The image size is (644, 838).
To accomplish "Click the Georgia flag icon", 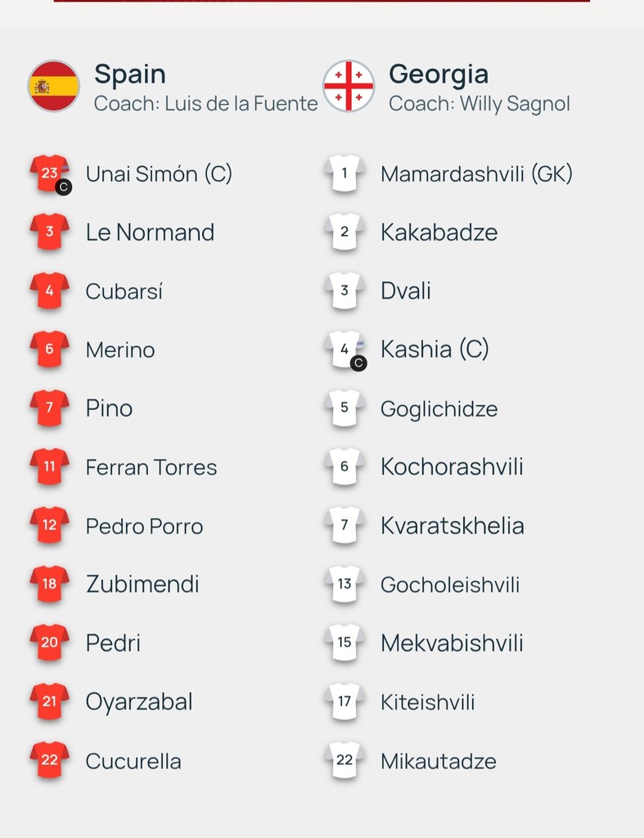I will (349, 86).
